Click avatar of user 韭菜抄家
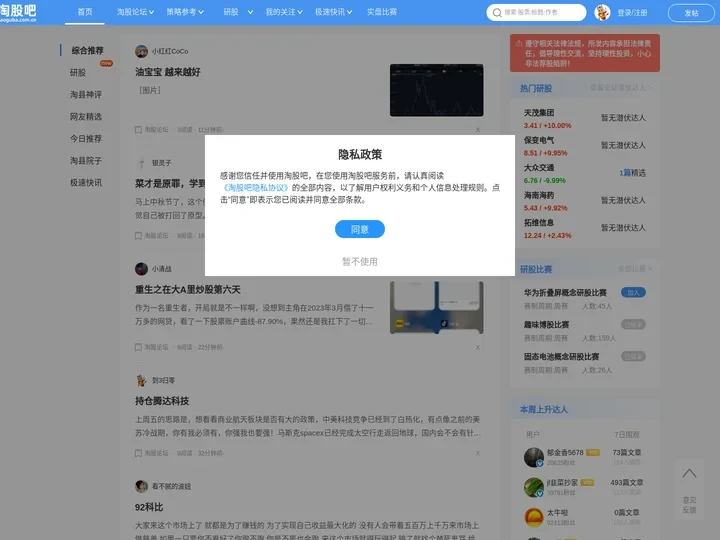The height and width of the screenshot is (540, 720). 534,487
